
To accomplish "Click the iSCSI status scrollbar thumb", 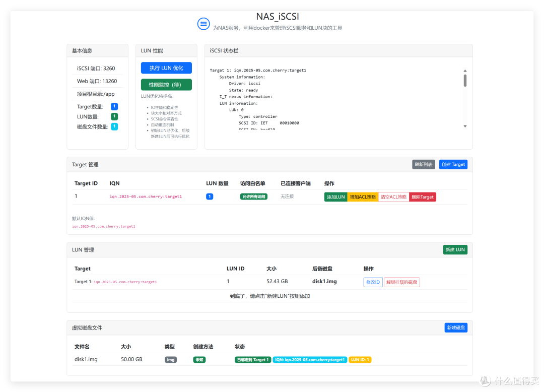I will click(x=465, y=81).
